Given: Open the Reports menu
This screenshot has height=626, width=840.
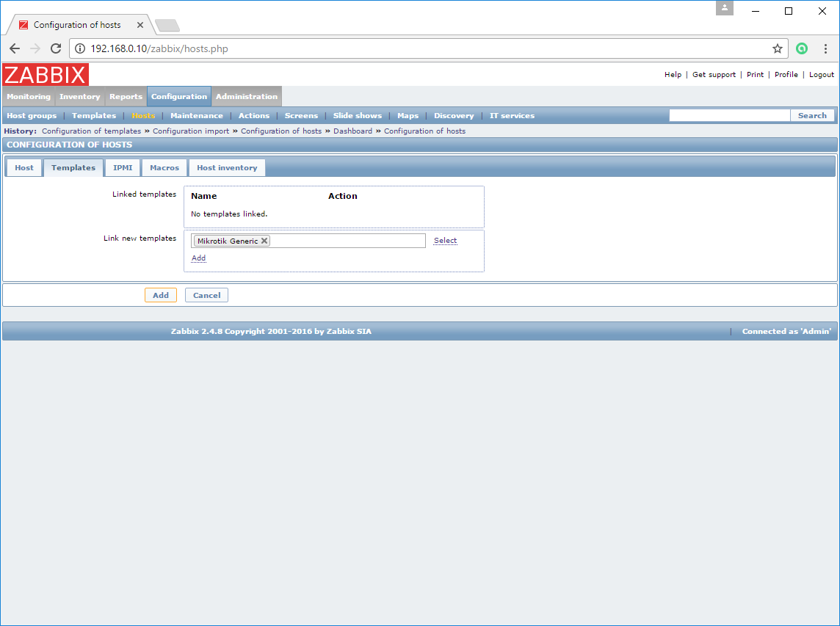Looking at the screenshot, I should tap(126, 96).
